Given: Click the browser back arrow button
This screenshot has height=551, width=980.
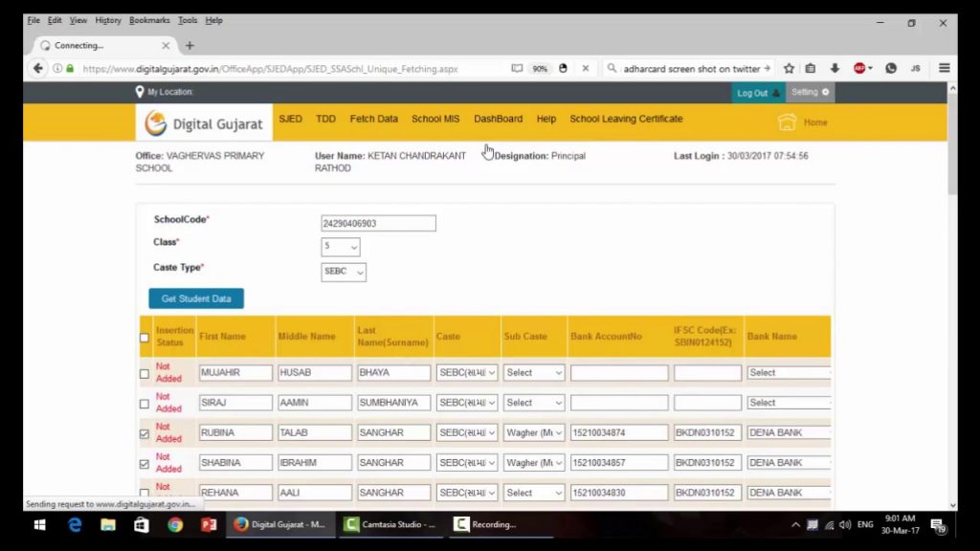Looking at the screenshot, I should coord(38,69).
